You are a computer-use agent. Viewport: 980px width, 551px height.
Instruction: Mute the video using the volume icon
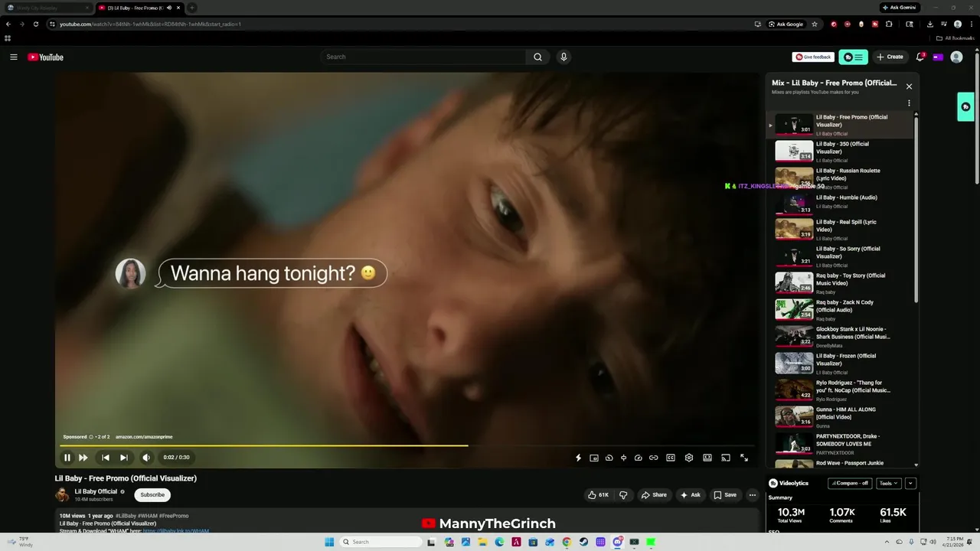click(x=146, y=458)
